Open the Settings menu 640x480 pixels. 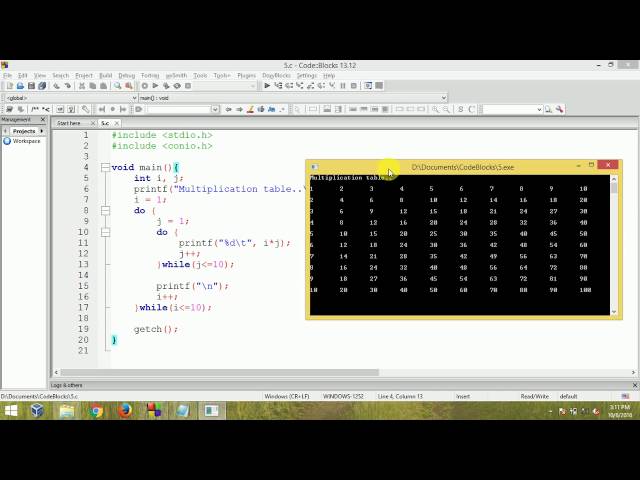tap(307, 76)
